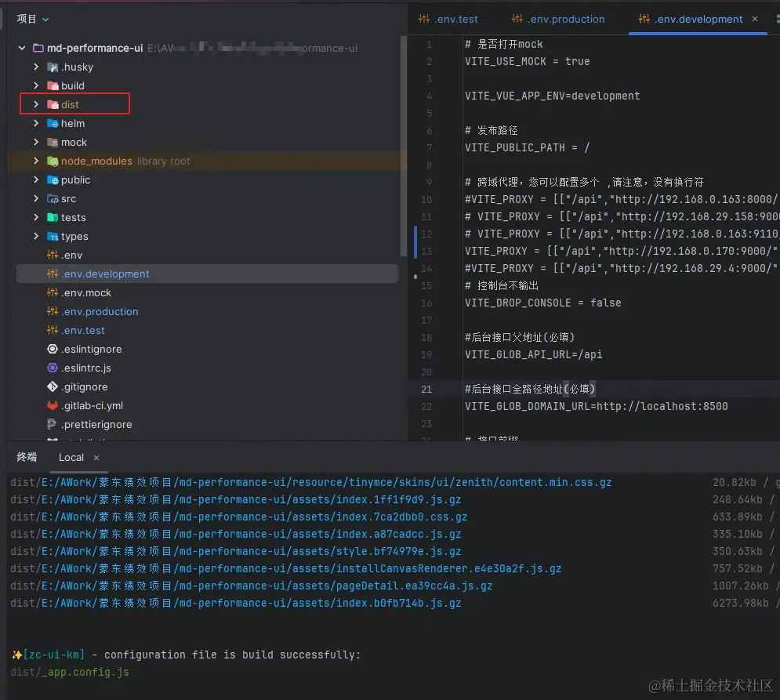Viewport: 780px width, 700px height.
Task: Expand the dist folder chevron
Action: coord(36,104)
